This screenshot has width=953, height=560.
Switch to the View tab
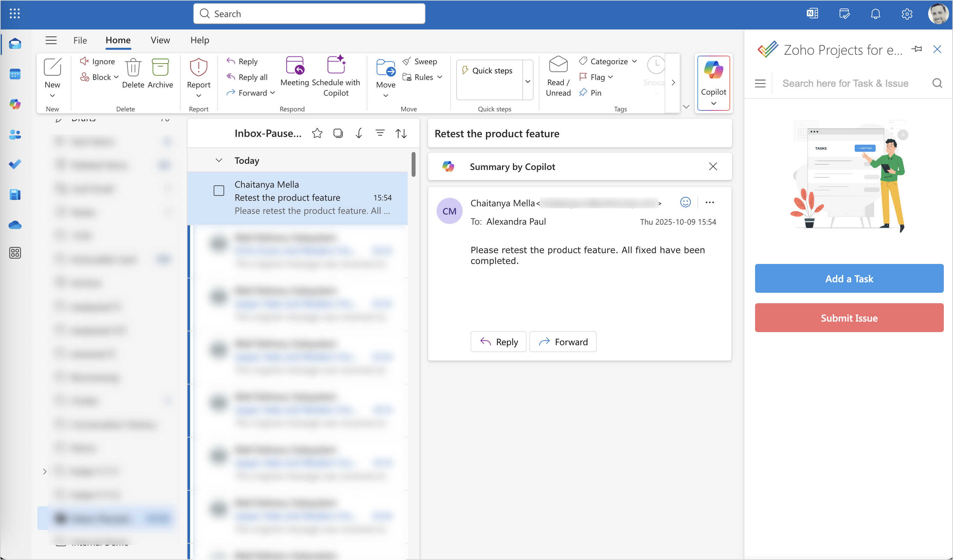[160, 40]
